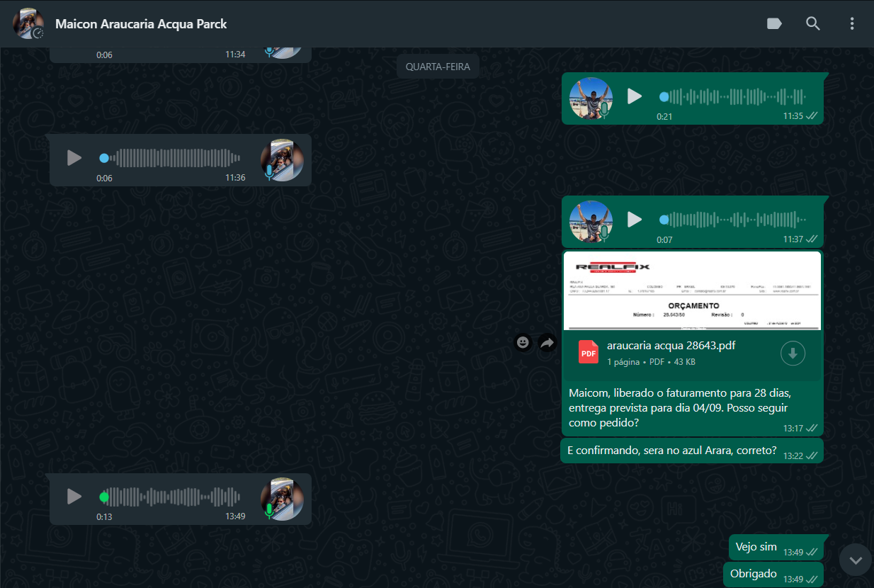
Task: Download the araucaria acqua 28643.pdf file
Action: 793,353
